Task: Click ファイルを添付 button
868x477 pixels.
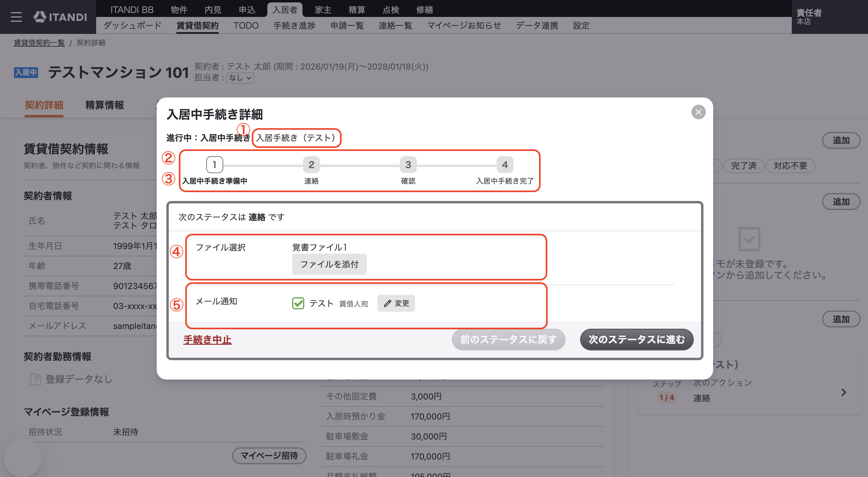Action: (x=329, y=264)
